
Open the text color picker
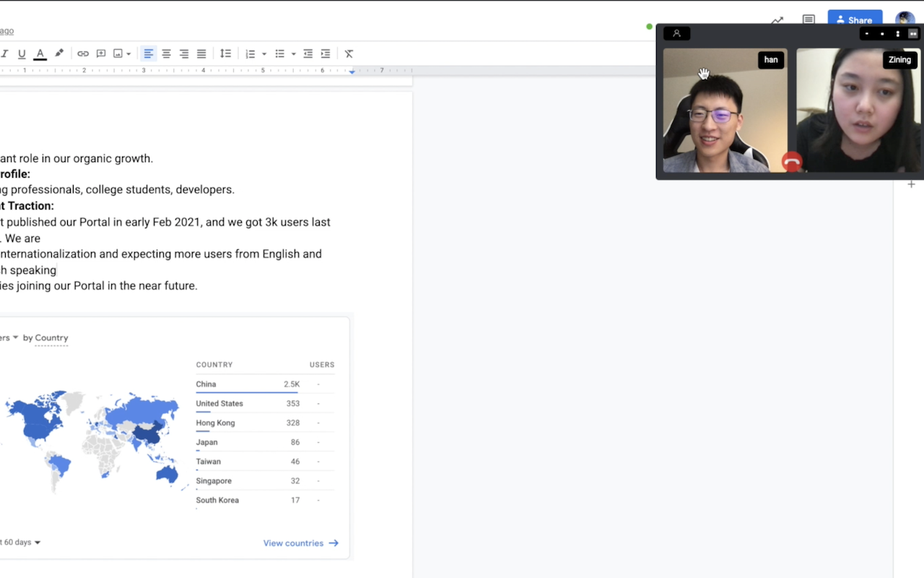click(x=40, y=53)
